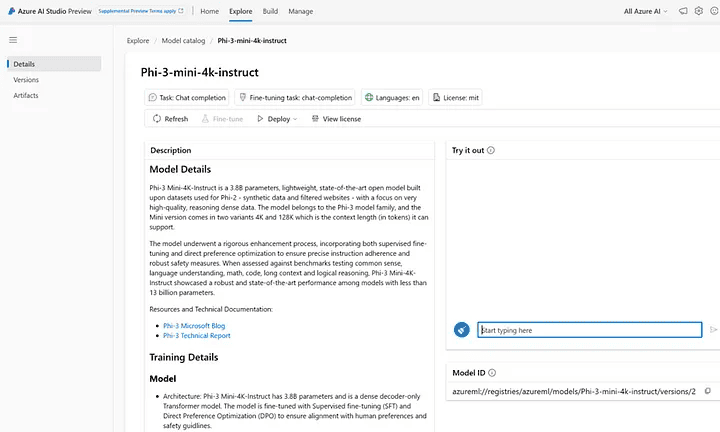Image resolution: width=720 pixels, height=432 pixels.
Task: Click the Refresh button
Action: (x=170, y=119)
